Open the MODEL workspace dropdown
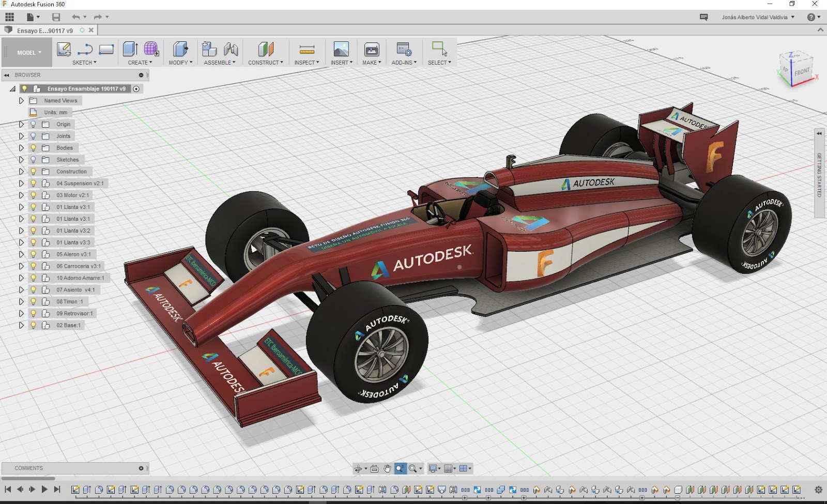This screenshot has height=504, width=827. pos(29,53)
